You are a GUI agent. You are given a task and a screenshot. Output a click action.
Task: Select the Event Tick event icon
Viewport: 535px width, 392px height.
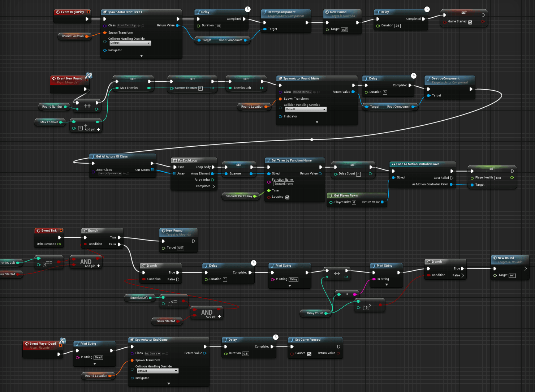coord(38,230)
